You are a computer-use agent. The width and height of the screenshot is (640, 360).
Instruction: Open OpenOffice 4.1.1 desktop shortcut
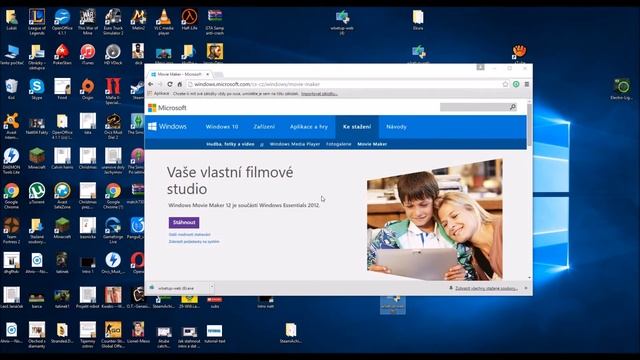point(62,22)
